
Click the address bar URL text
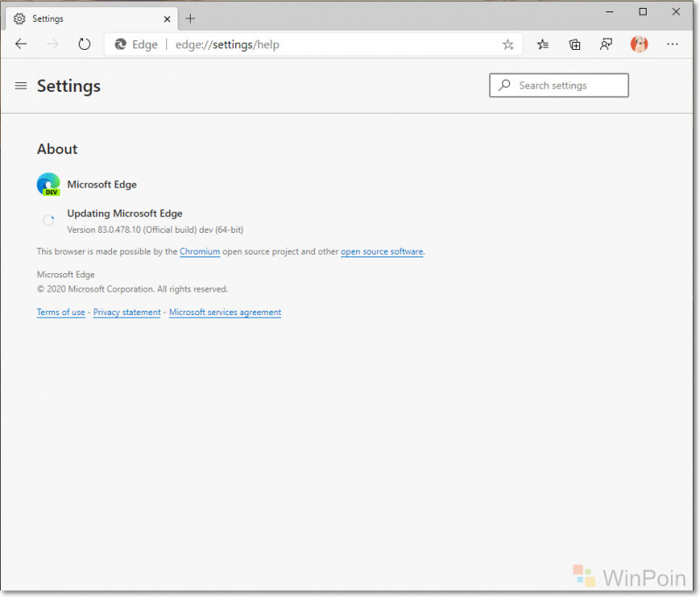[x=227, y=45]
